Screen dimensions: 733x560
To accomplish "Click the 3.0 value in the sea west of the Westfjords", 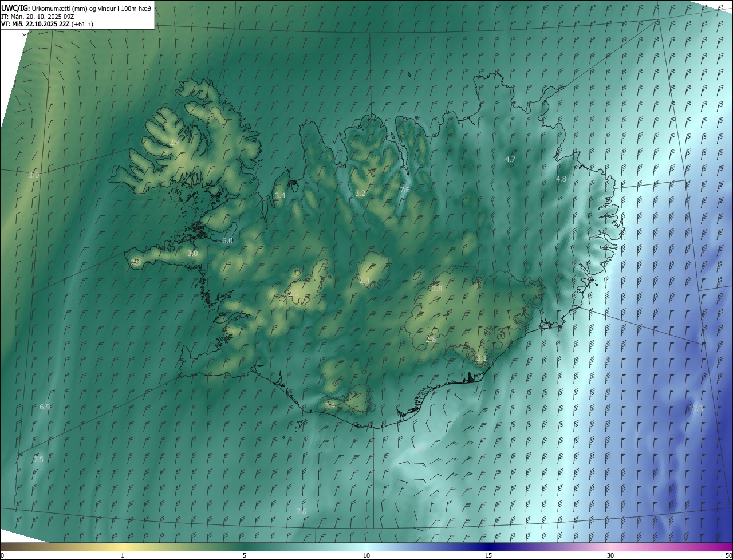I will coord(34,175).
